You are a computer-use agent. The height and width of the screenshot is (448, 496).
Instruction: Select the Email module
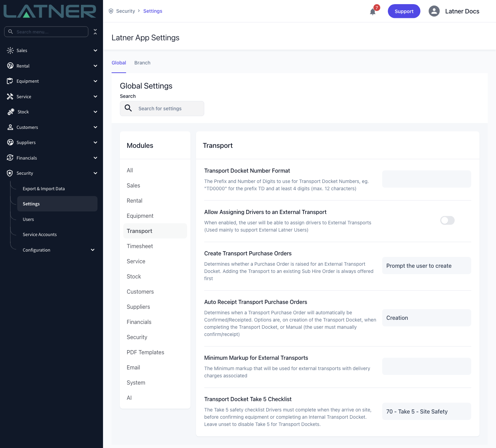[x=155, y=367]
